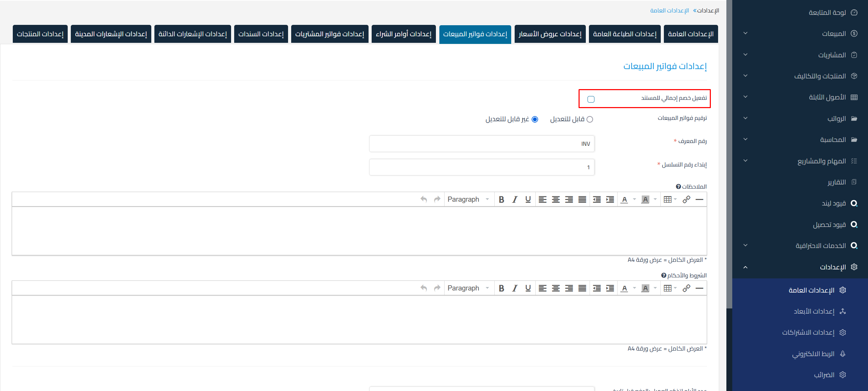The height and width of the screenshot is (391, 868).
Task: Insert a horizontal line in the notes editor
Action: coord(699,199)
